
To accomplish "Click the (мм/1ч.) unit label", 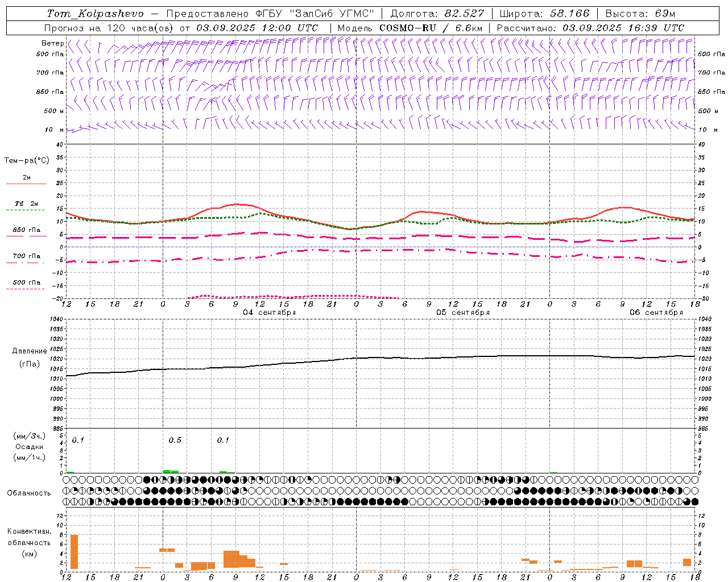I will pyautogui.click(x=30, y=458).
